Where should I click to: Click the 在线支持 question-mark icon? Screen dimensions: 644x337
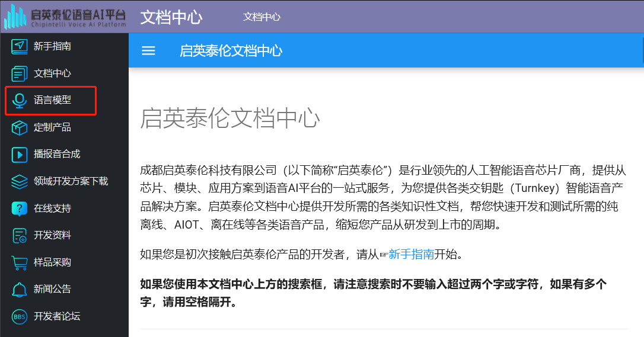20,208
